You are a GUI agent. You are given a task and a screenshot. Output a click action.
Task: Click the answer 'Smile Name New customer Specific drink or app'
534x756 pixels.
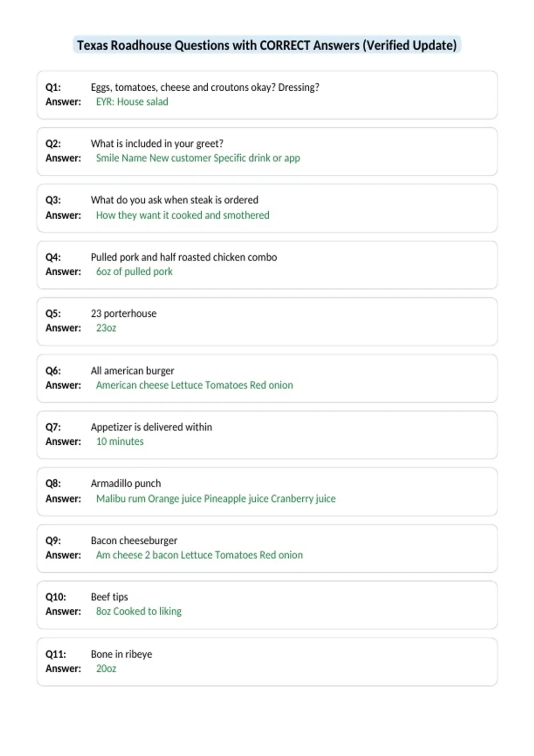[x=198, y=158]
